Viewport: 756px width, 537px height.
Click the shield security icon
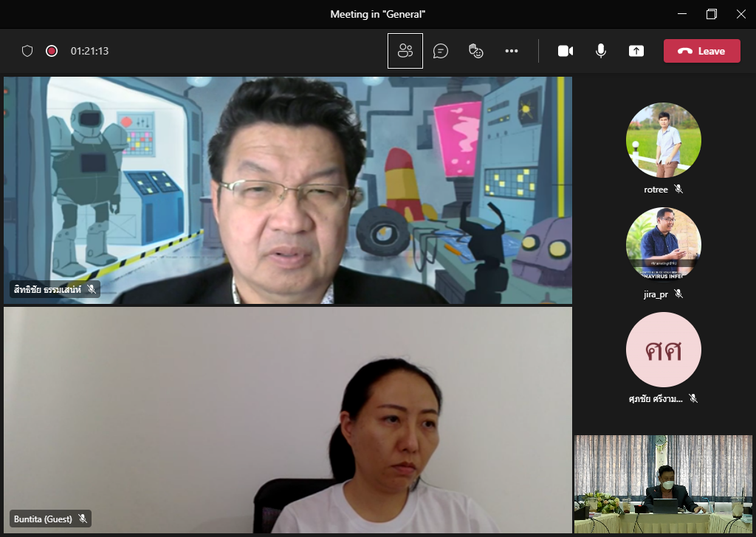[x=27, y=51]
